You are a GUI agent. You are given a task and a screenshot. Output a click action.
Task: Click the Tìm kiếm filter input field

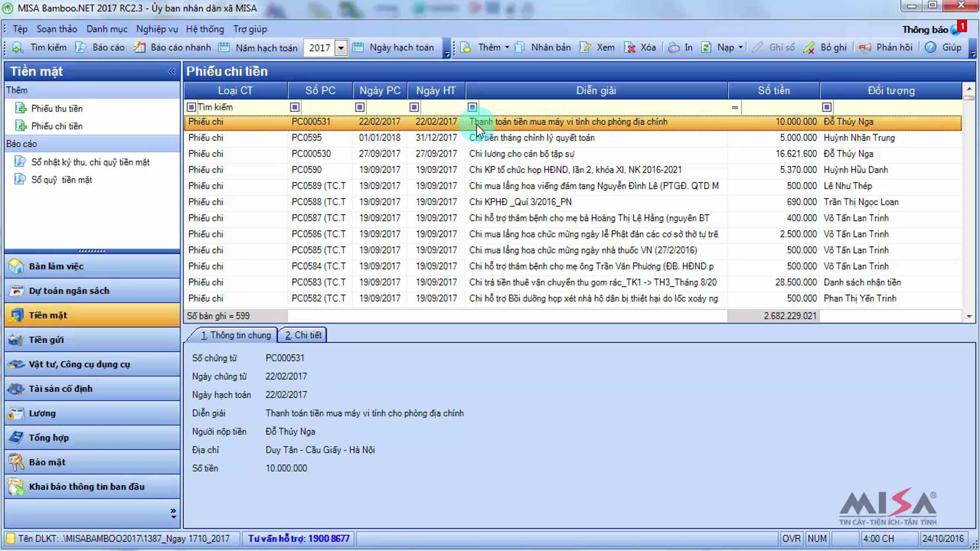pyautogui.click(x=242, y=107)
